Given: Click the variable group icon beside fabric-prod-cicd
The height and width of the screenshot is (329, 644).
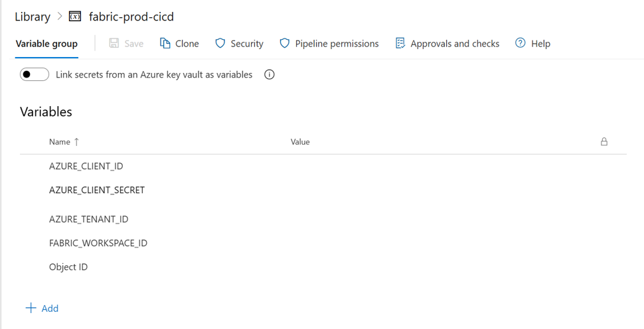Looking at the screenshot, I should [x=75, y=17].
